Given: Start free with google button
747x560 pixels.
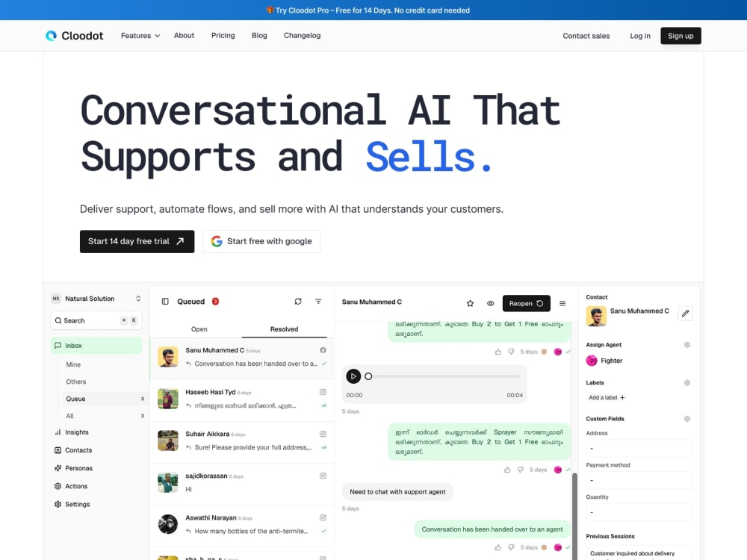Looking at the screenshot, I should tap(261, 241).
